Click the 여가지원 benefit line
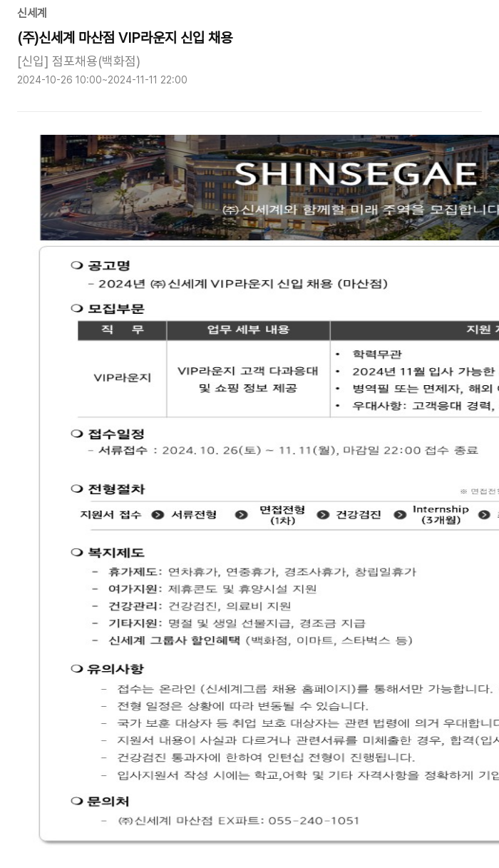This screenshot has height=868, width=499. click(x=204, y=589)
